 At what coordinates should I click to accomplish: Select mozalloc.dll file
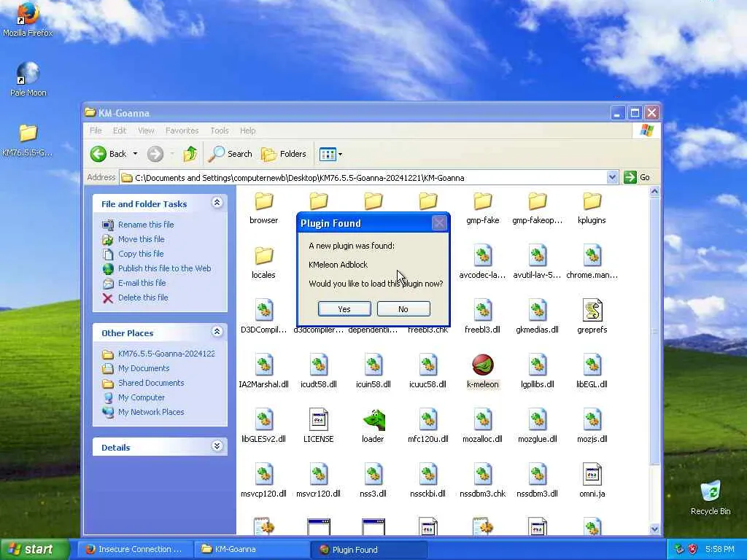(483, 425)
